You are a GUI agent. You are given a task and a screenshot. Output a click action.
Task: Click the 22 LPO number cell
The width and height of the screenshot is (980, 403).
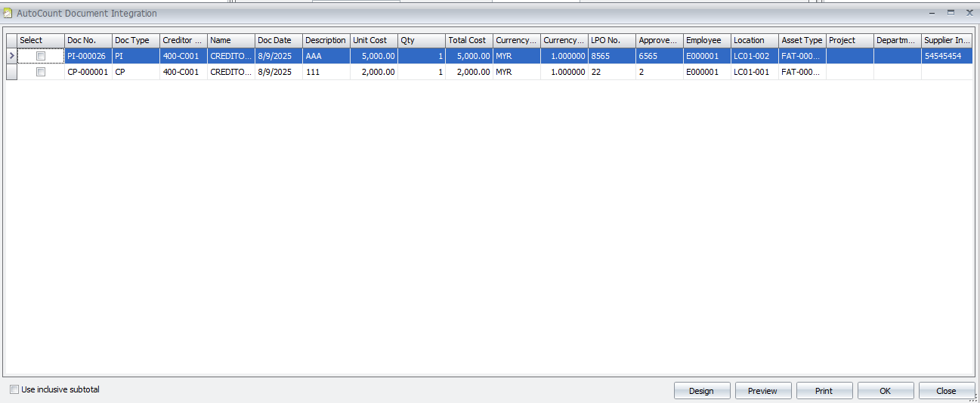[x=612, y=72]
